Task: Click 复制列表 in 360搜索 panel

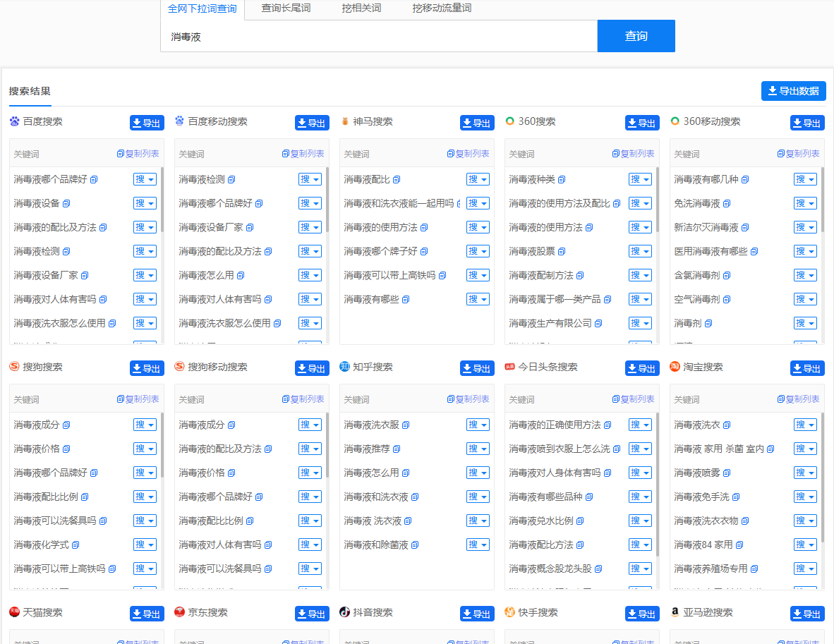Action: pyautogui.click(x=633, y=154)
